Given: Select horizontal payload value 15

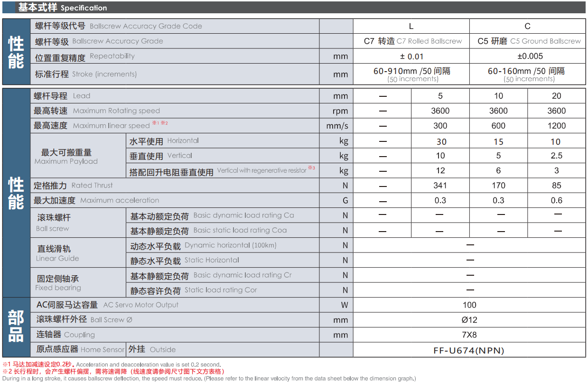Looking at the screenshot, I should [x=498, y=141].
